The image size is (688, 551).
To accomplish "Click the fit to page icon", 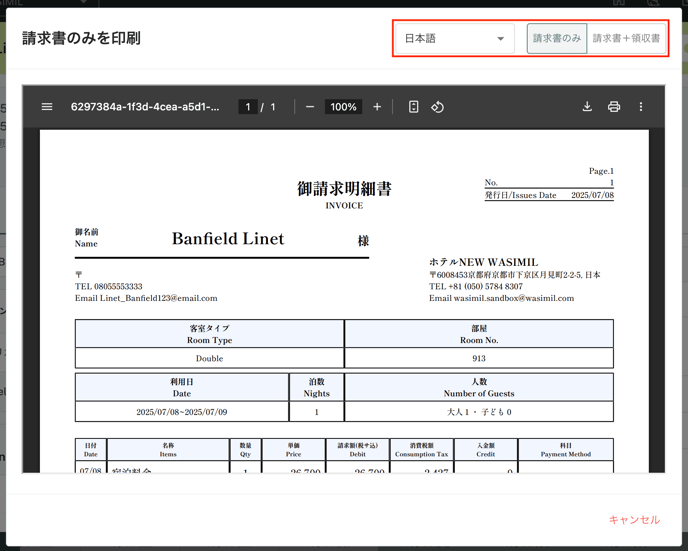I will point(413,107).
